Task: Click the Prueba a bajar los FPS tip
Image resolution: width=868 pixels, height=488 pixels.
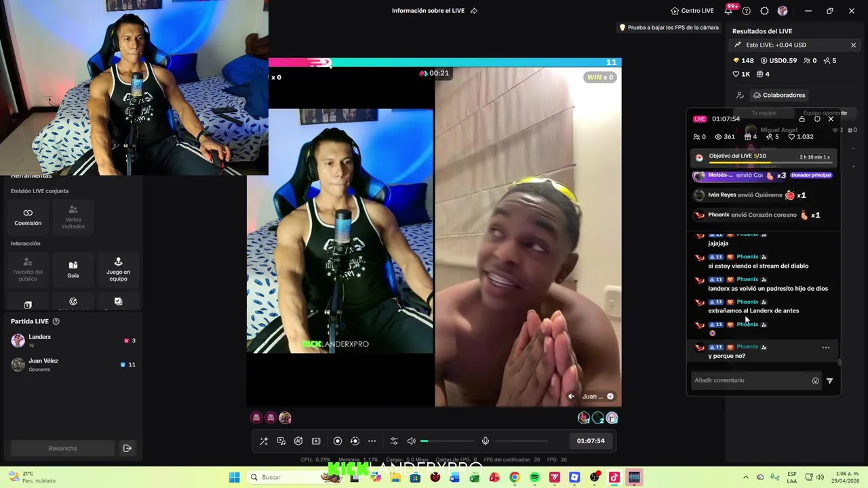Action: coord(669,28)
